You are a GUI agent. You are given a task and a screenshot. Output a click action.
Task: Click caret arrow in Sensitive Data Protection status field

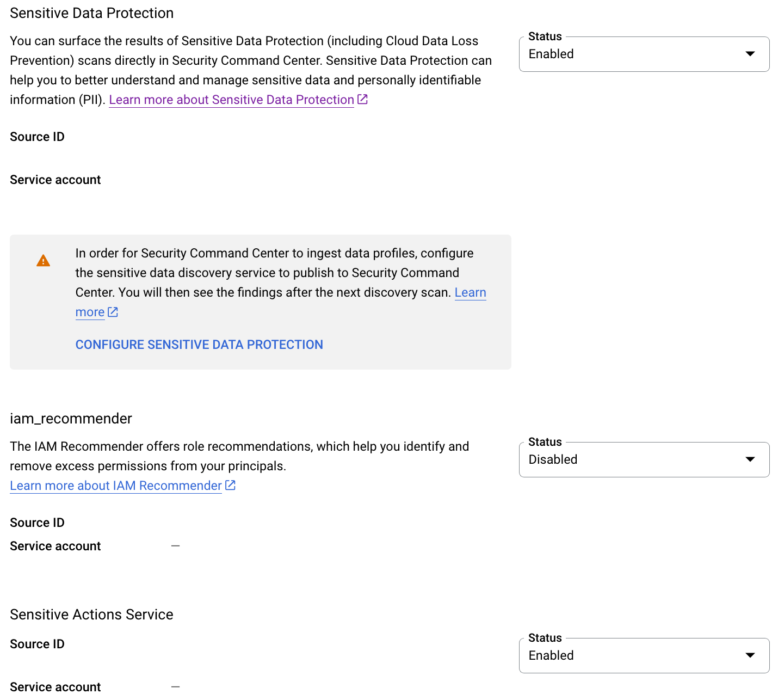pos(750,54)
